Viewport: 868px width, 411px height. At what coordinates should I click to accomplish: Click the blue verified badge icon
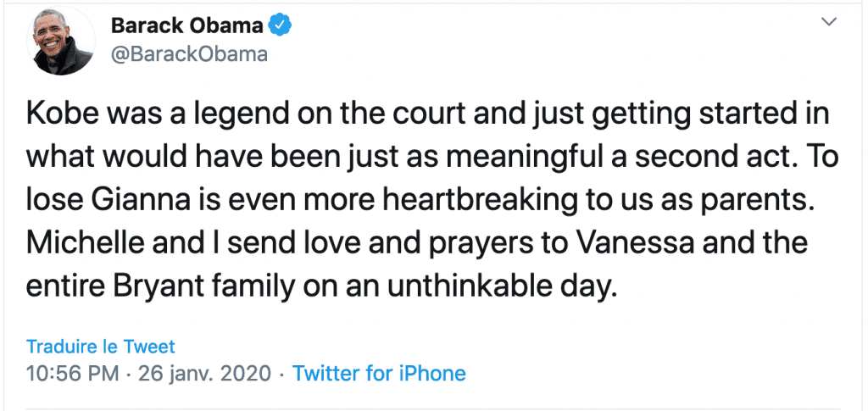281,26
